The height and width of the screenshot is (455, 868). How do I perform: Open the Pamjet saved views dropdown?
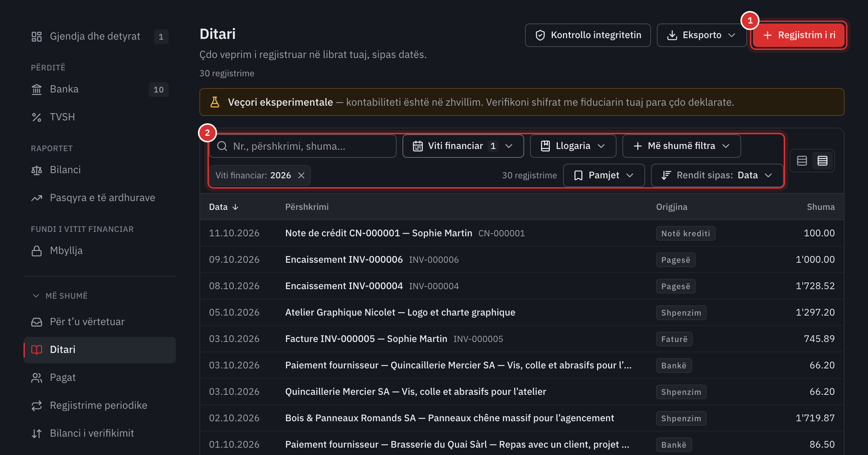coord(604,175)
